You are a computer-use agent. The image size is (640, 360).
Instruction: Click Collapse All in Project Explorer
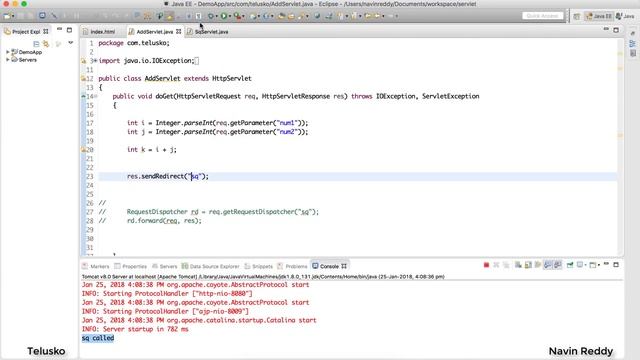[36, 44]
